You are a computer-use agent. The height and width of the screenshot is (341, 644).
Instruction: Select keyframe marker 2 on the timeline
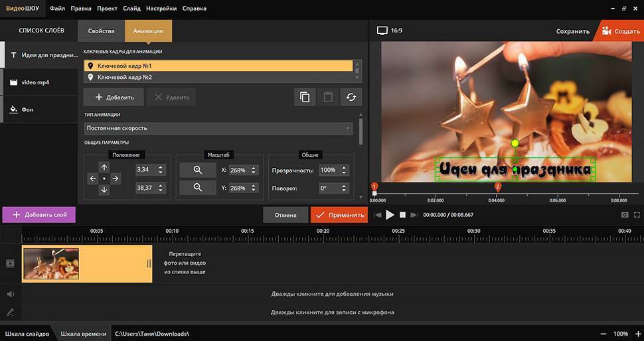point(498,188)
